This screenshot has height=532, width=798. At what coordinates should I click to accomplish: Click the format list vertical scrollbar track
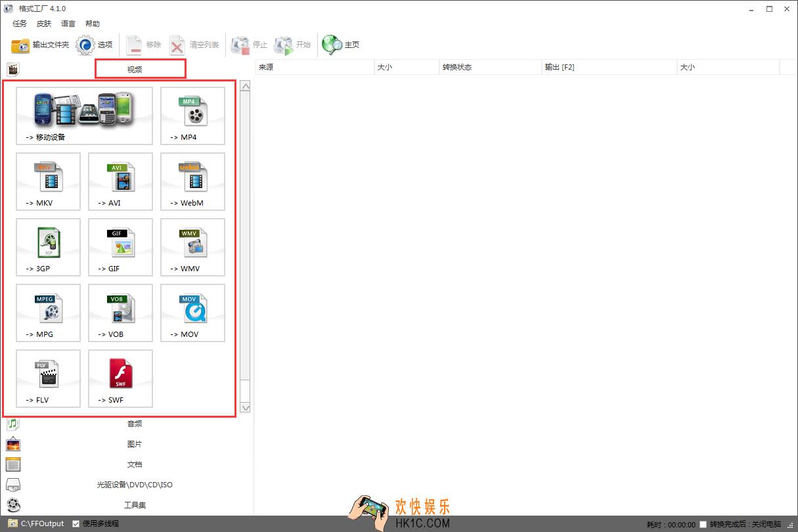coord(246,247)
